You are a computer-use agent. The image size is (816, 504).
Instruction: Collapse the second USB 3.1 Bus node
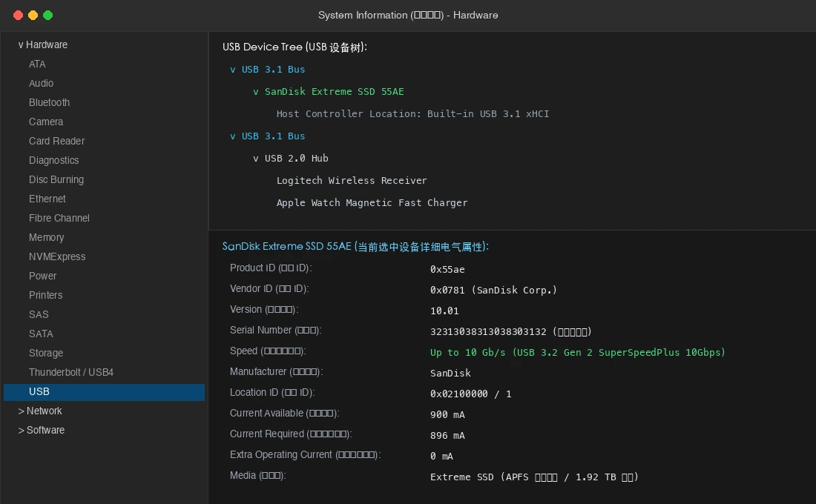(233, 136)
